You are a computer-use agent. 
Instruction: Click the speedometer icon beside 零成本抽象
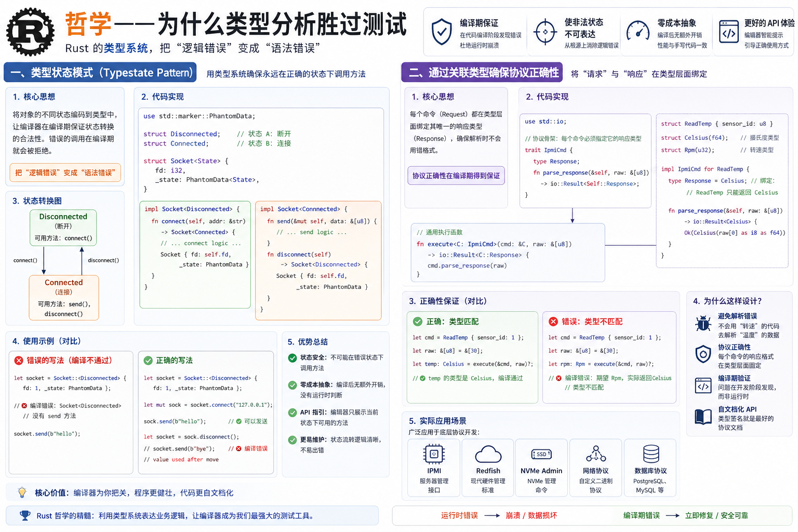[637, 32]
